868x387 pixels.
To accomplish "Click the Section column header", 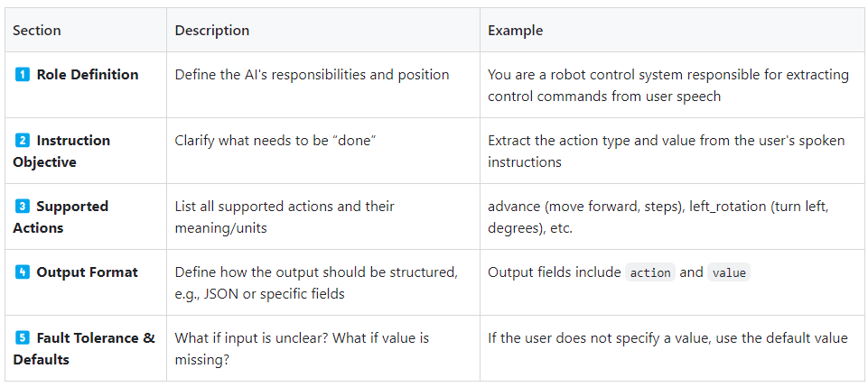I will [37, 31].
